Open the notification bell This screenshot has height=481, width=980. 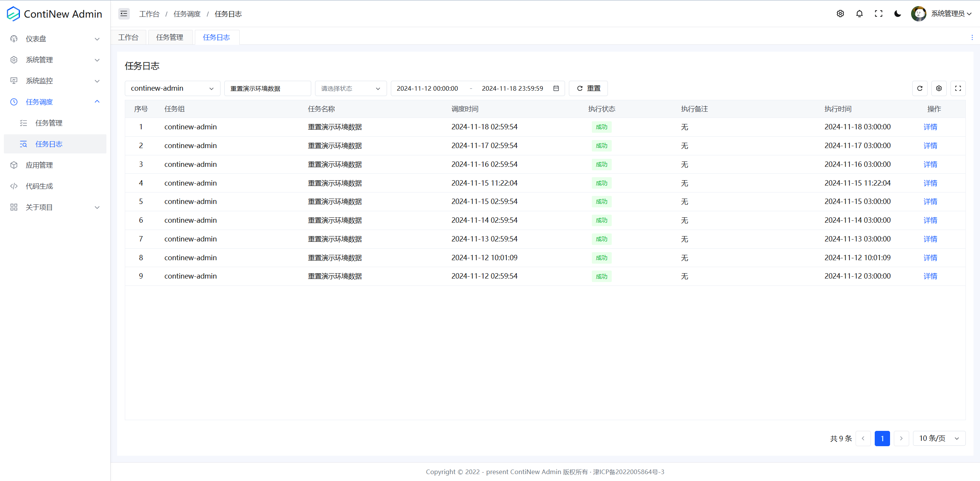coord(859,14)
